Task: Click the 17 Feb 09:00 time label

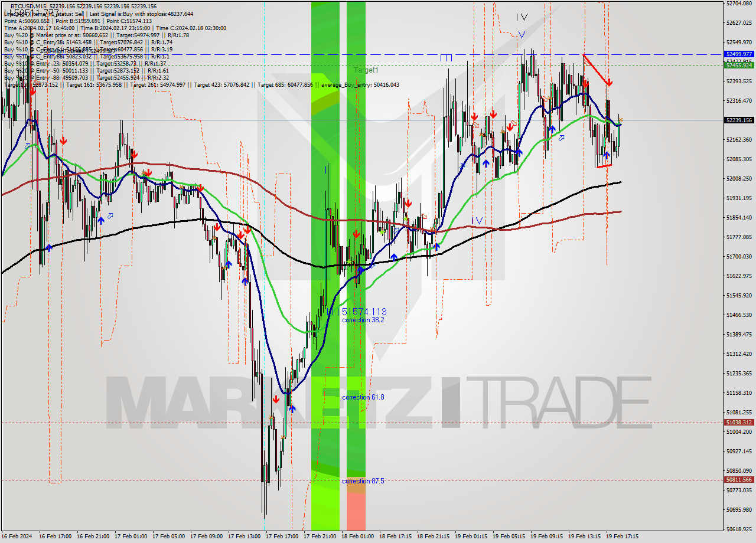Action: (x=206, y=537)
